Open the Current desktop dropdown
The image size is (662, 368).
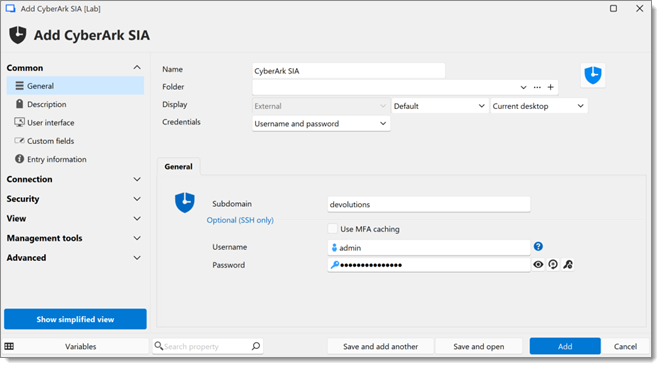point(538,106)
